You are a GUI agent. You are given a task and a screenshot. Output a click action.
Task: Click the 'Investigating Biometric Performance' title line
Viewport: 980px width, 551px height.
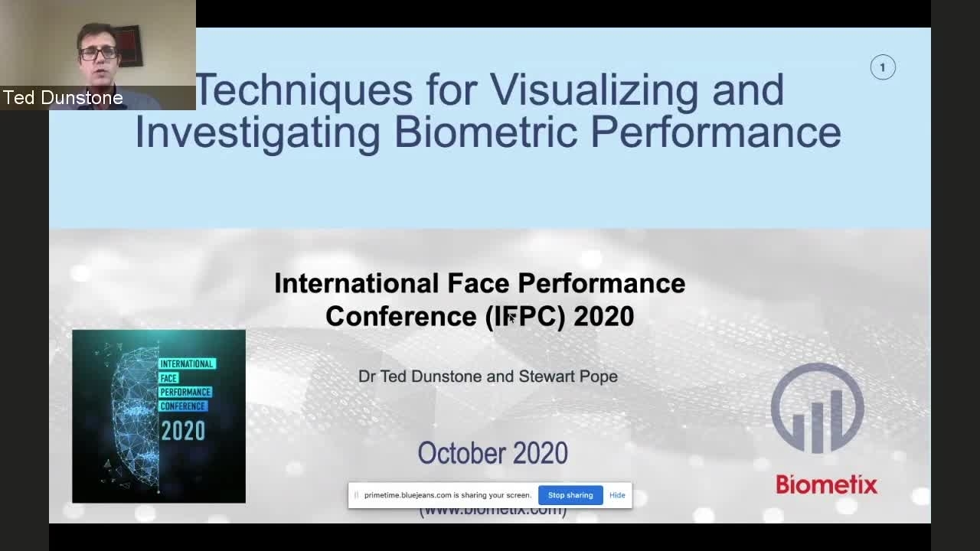[x=488, y=132]
